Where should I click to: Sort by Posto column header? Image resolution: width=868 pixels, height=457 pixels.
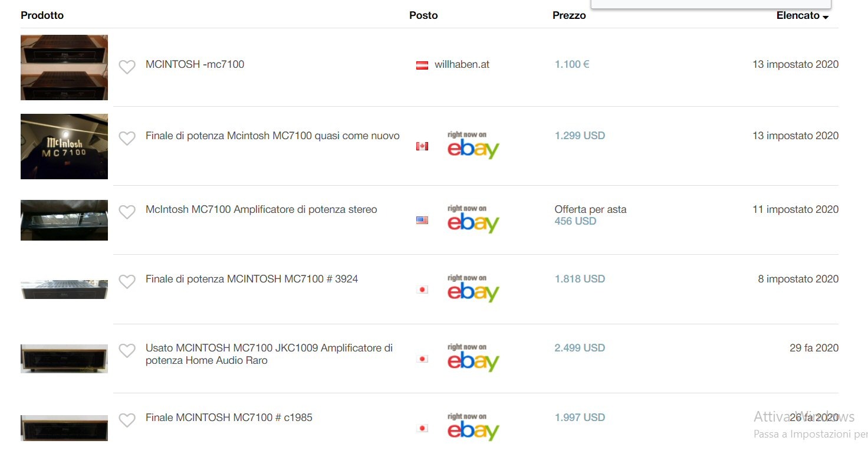point(423,16)
